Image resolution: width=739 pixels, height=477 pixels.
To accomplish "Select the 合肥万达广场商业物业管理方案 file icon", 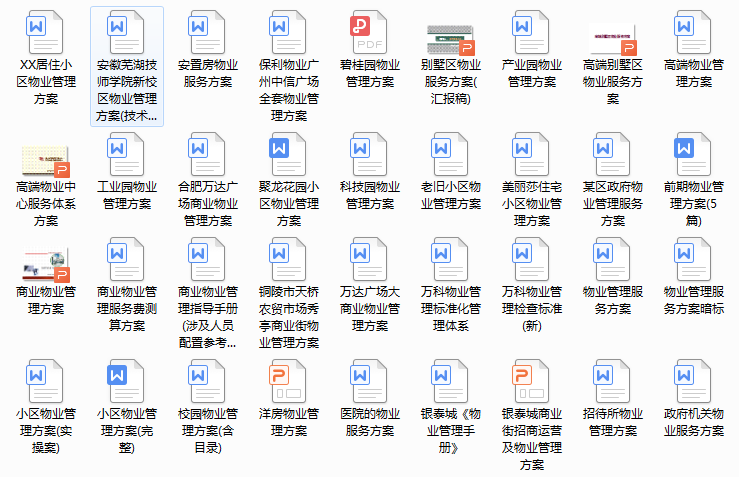I will 207,154.
